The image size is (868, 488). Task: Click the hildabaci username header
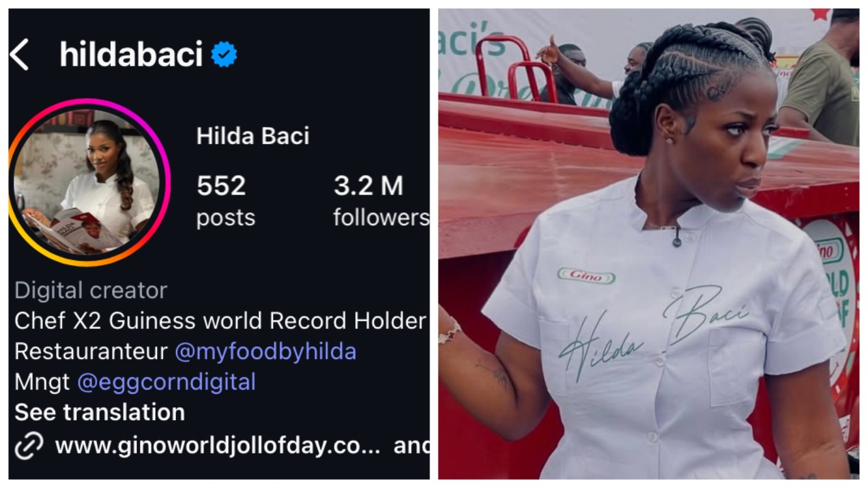point(131,54)
